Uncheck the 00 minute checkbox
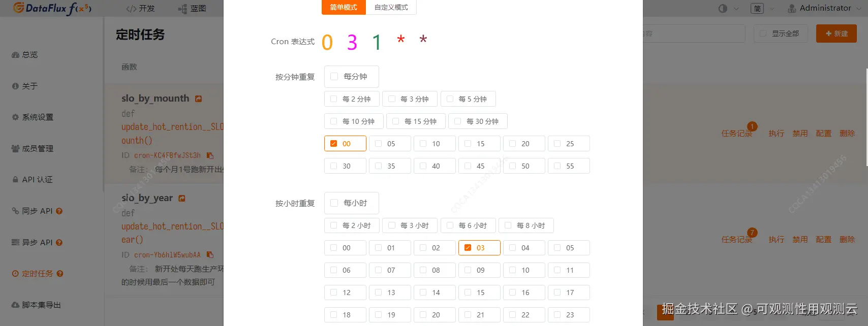868x326 pixels. click(x=334, y=144)
